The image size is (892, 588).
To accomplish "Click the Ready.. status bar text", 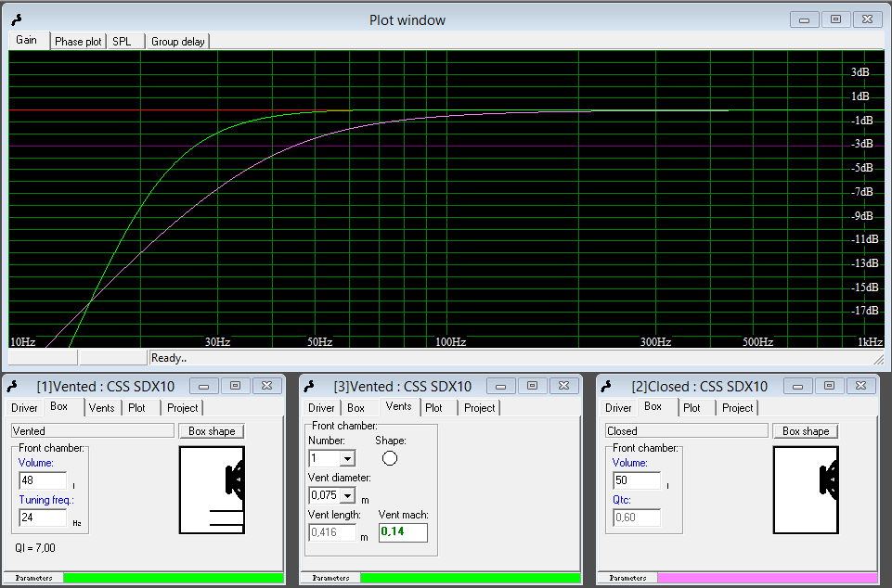I will [x=169, y=358].
